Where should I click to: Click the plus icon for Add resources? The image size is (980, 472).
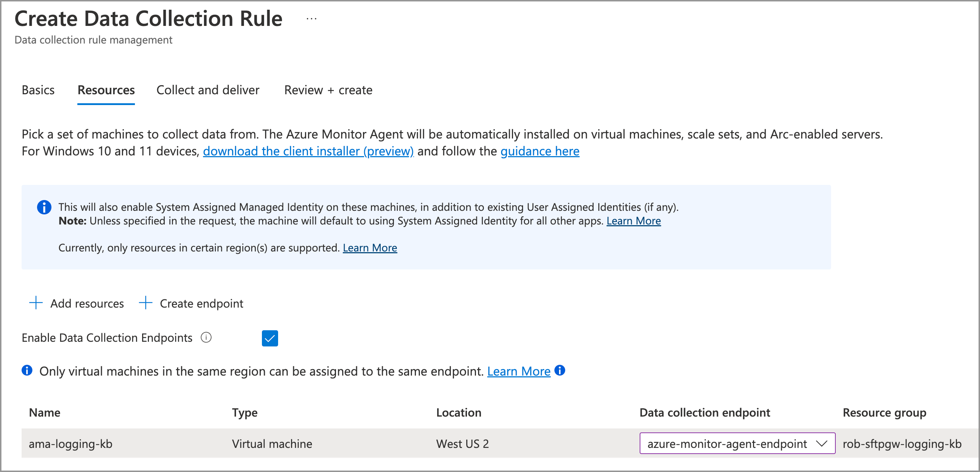pos(36,303)
